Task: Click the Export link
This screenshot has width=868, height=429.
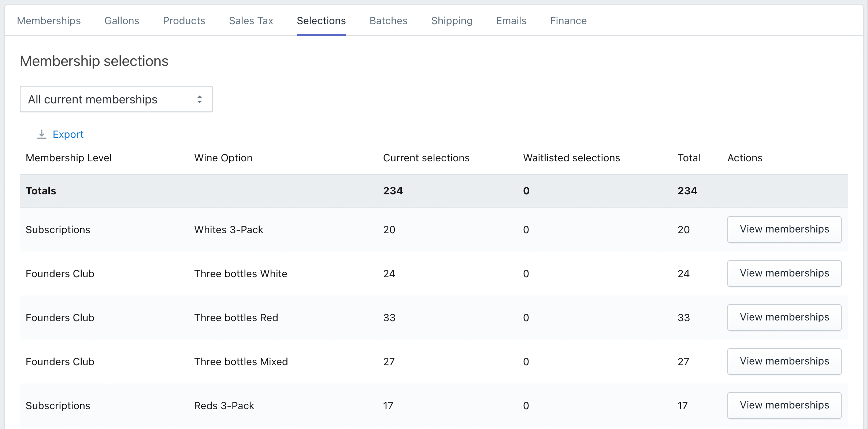Action: click(68, 135)
